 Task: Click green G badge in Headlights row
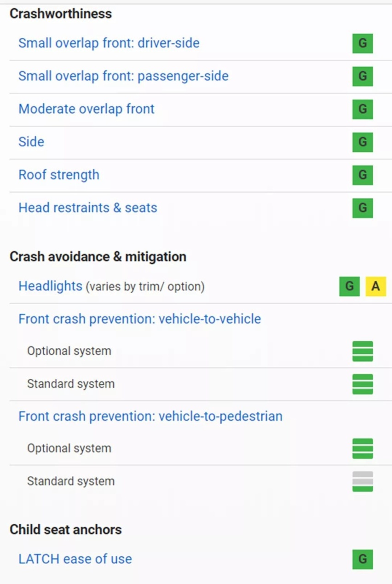[349, 286]
